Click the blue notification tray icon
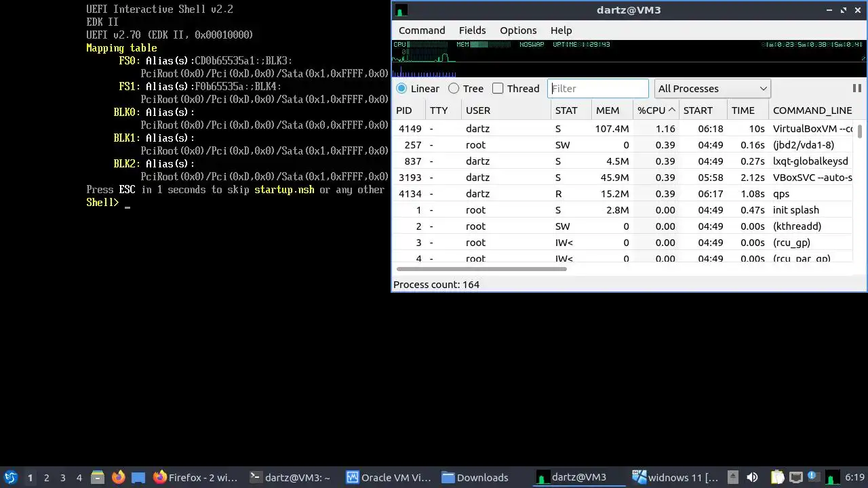The width and height of the screenshot is (868, 488). tap(812, 477)
